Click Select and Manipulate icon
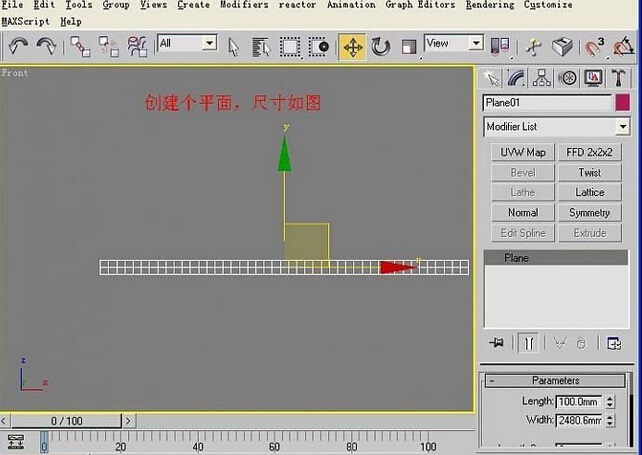The width and height of the screenshot is (642, 455). pos(533,47)
